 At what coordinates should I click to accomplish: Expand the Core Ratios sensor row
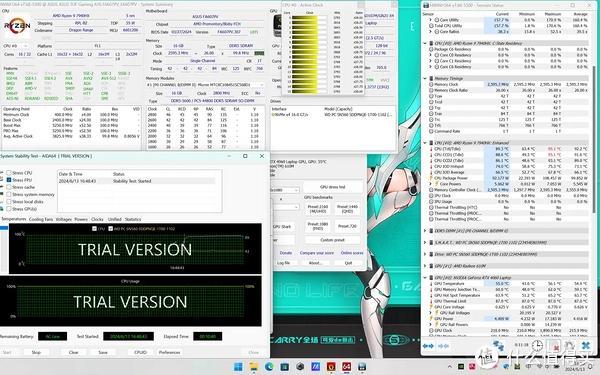430,32
